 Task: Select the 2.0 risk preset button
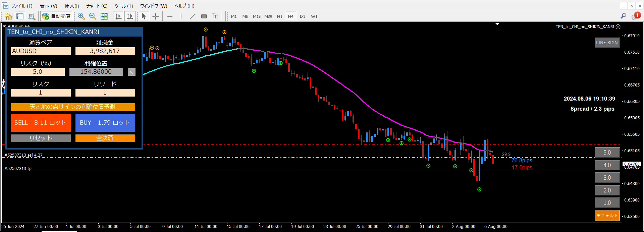tap(607, 190)
